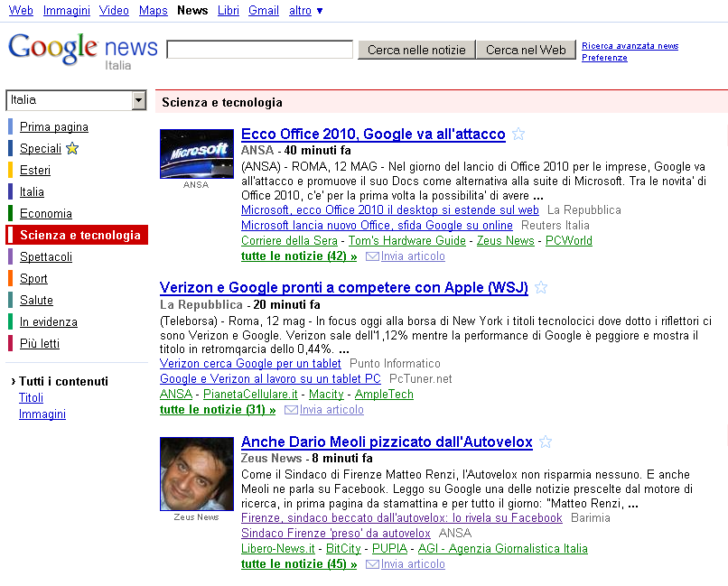Open tutte le notizie (31) link

218,410
